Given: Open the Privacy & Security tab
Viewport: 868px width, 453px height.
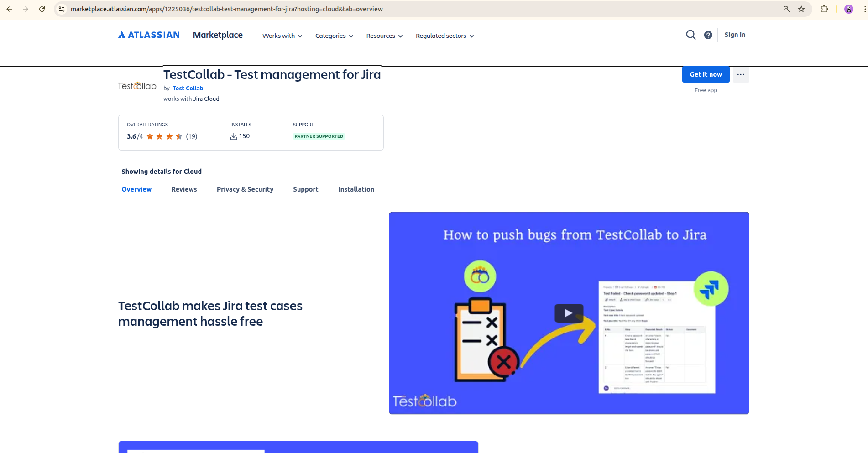Looking at the screenshot, I should [245, 189].
